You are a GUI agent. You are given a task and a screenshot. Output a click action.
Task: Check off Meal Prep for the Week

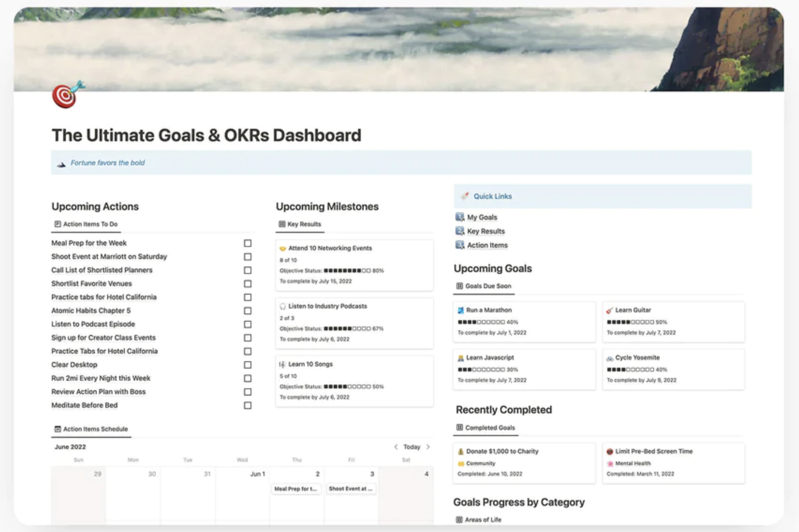tap(247, 243)
